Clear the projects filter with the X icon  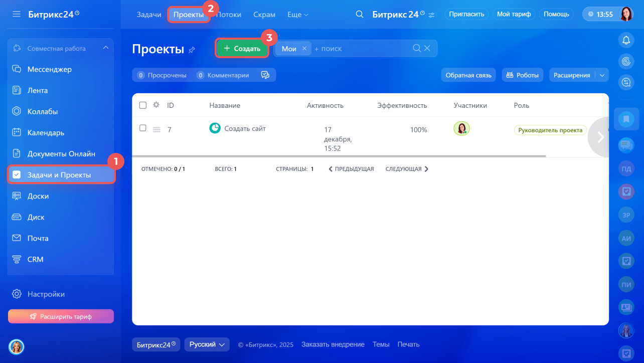427,48
